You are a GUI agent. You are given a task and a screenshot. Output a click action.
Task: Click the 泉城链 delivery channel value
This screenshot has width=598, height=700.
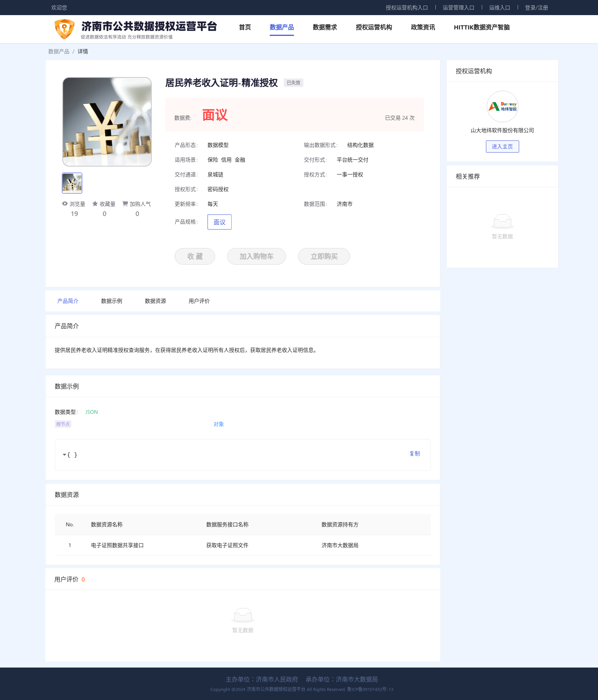[x=215, y=174]
